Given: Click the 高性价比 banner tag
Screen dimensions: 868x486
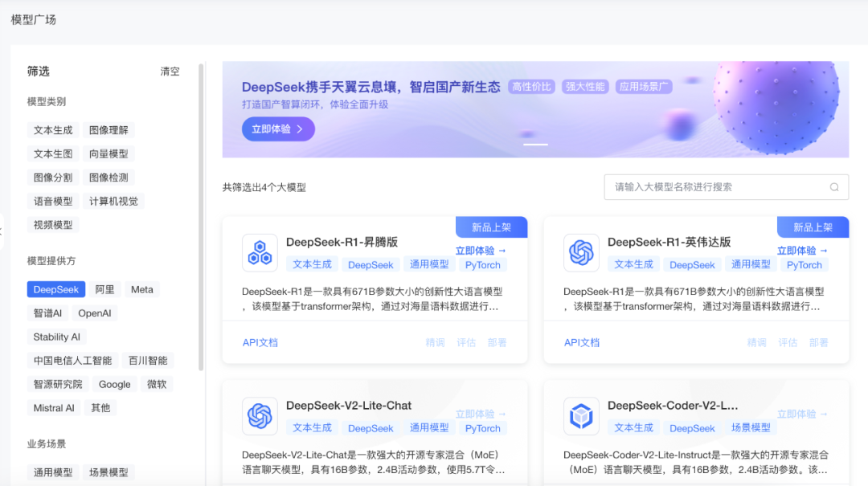Looking at the screenshot, I should (531, 87).
